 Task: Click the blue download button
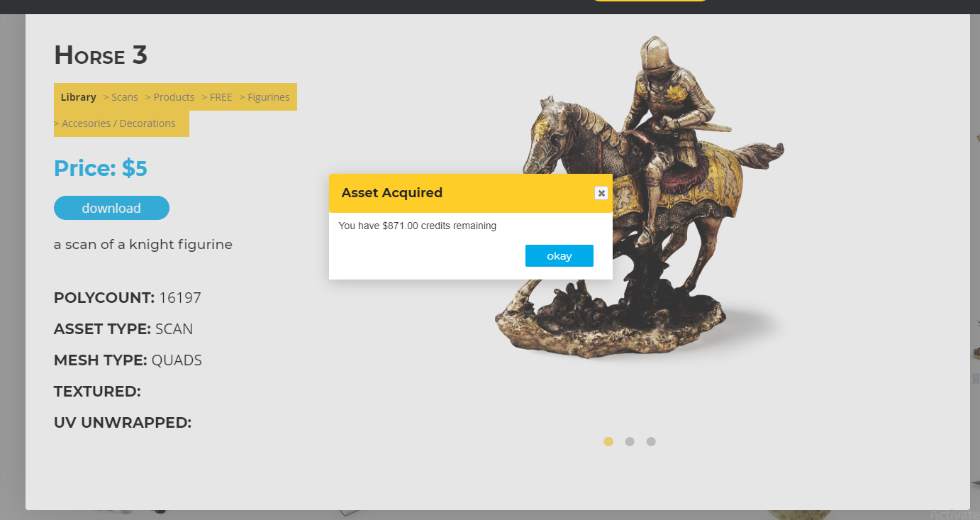point(111,208)
